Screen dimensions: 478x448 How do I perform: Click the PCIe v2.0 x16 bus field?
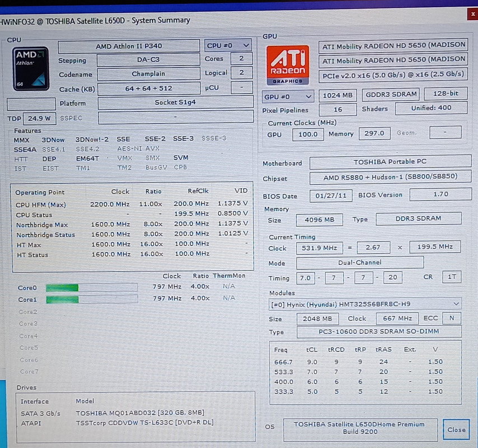393,75
